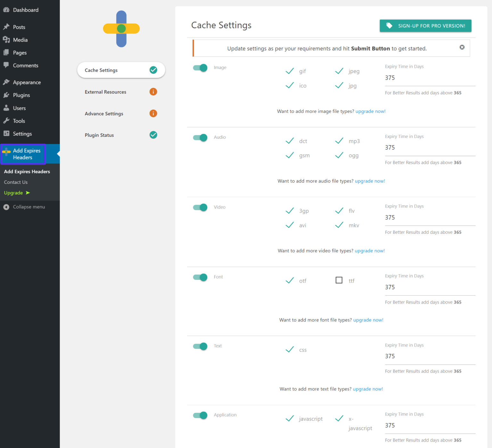
Task: Click the Posts pushpin icon
Action: coord(6,27)
